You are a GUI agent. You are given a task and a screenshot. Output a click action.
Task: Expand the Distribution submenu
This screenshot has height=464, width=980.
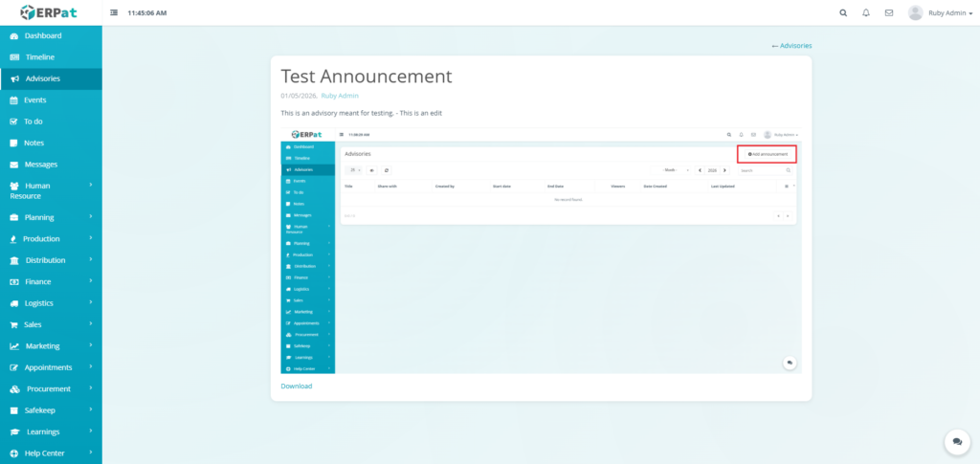pyautogui.click(x=91, y=259)
